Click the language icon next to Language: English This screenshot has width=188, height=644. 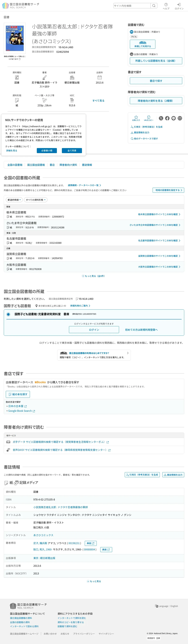(x=156, y=606)
